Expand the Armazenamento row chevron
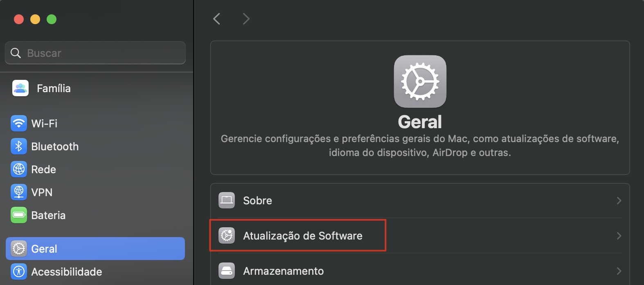The width and height of the screenshot is (644, 285). click(x=619, y=271)
